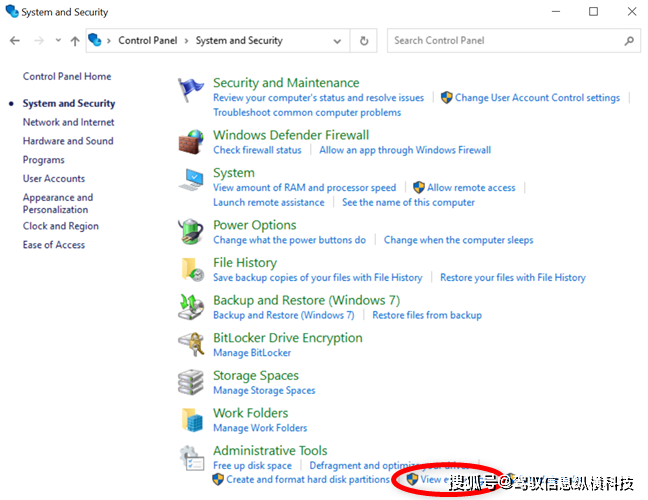Click System and Security in the address bar

click(239, 40)
